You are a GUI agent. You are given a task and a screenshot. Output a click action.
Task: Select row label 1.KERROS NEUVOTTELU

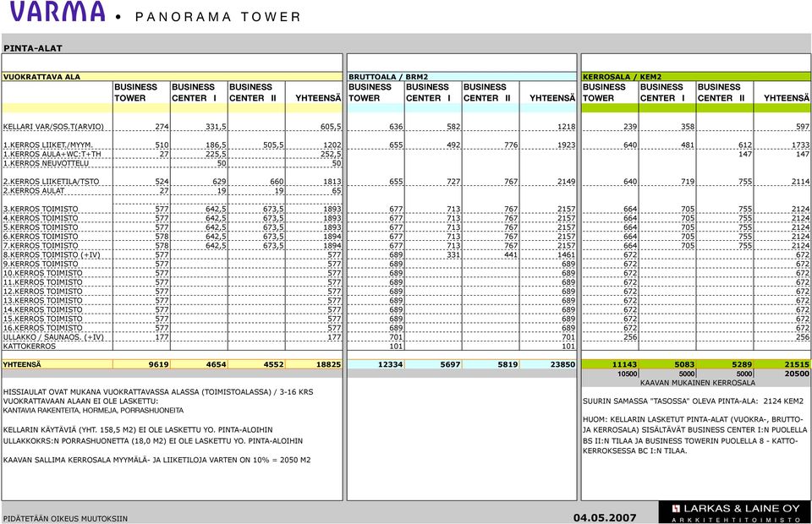(x=46, y=163)
